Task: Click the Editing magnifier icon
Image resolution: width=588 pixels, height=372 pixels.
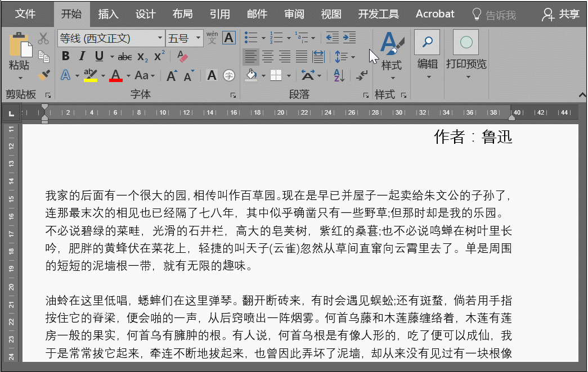Action: pyautogui.click(x=427, y=42)
